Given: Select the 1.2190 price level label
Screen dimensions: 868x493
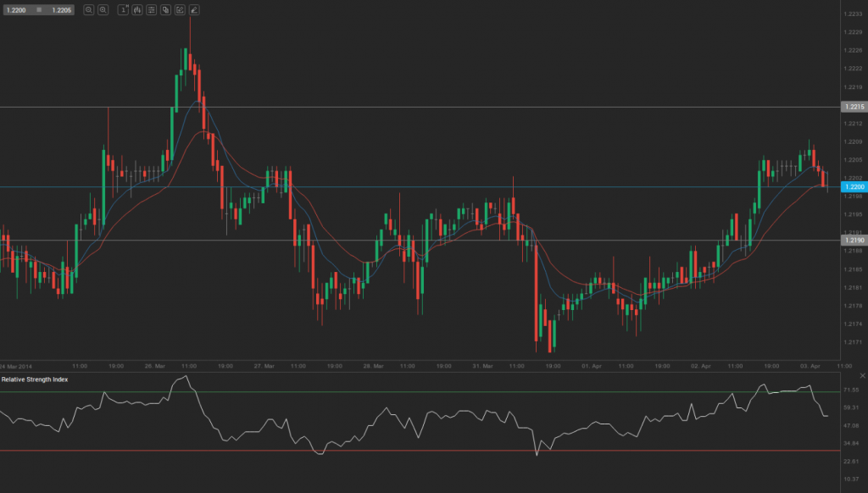Looking at the screenshot, I should (852, 241).
